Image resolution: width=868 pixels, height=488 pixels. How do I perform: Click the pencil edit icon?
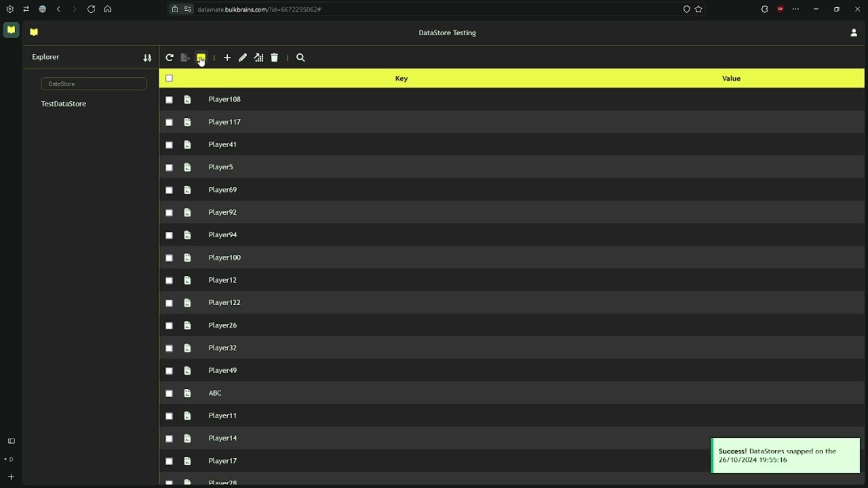tap(243, 58)
